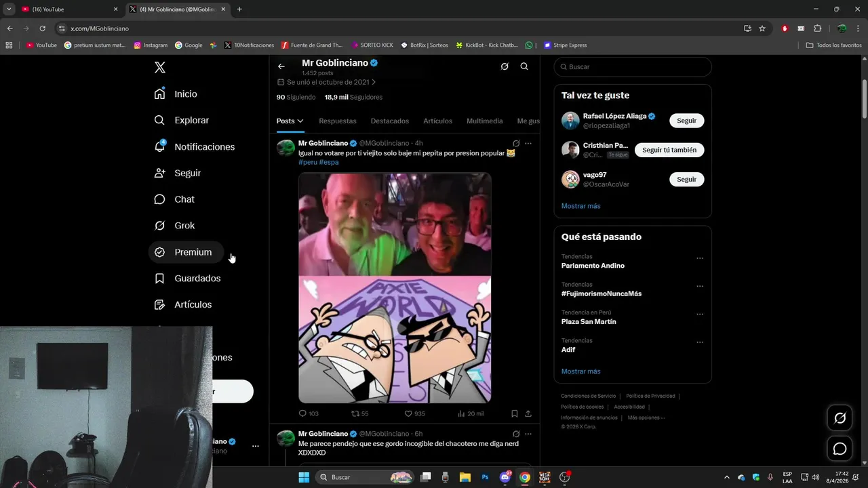This screenshot has width=868, height=488.
Task: Repost the post with 55 reposts
Action: point(359,413)
